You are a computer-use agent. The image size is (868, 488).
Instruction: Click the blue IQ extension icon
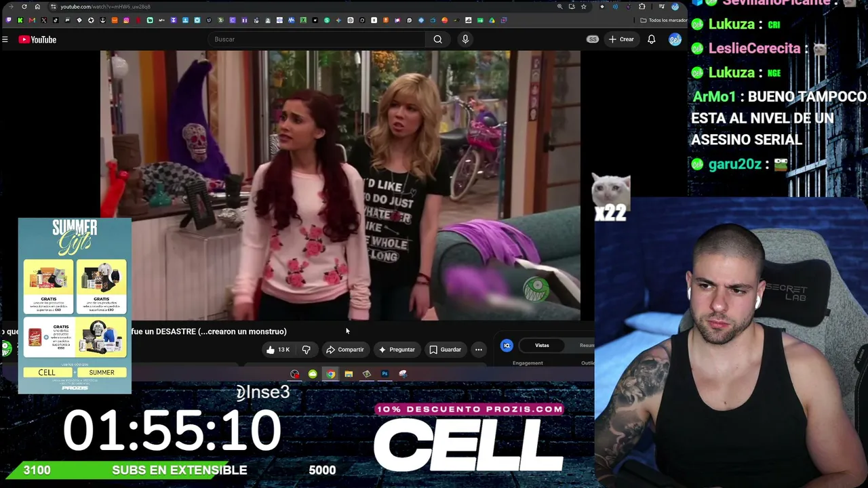point(507,346)
